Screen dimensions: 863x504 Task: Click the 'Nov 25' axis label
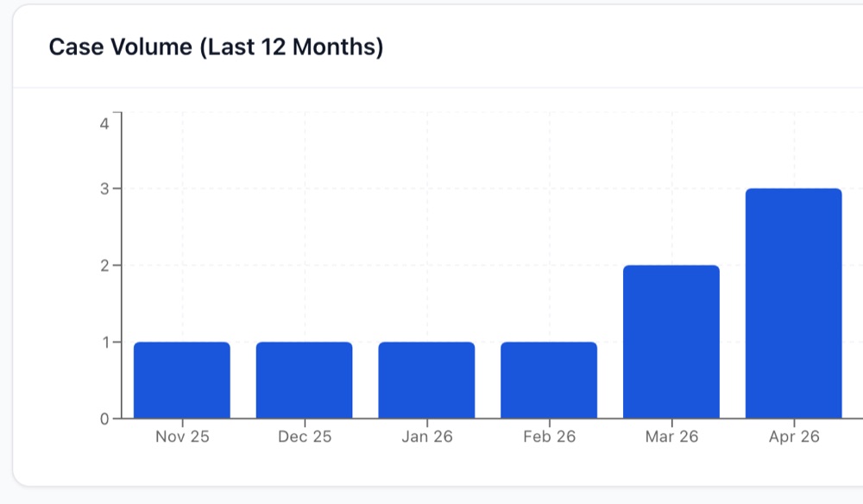182,437
